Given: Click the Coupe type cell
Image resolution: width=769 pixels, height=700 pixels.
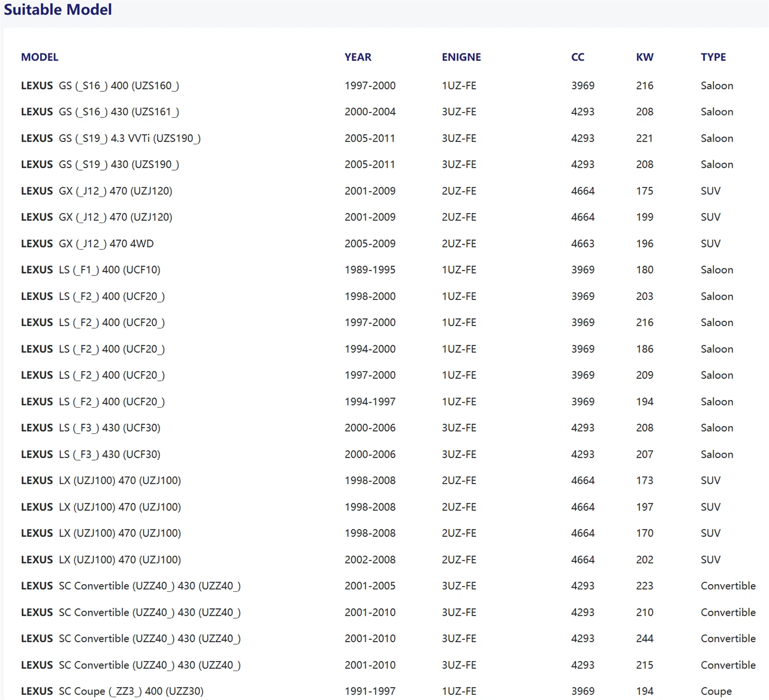Looking at the screenshot, I should [x=716, y=691].
